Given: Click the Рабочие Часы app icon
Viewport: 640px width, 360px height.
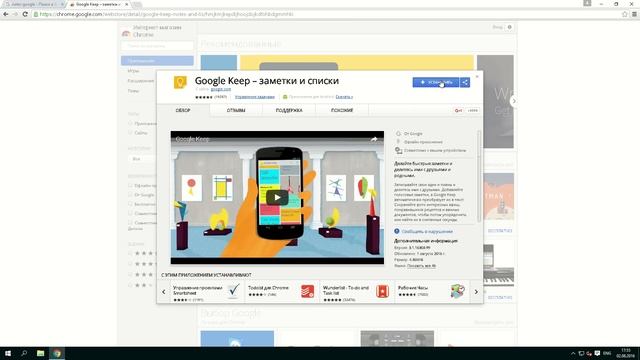Looking at the screenshot, I should pyautogui.click(x=458, y=291).
